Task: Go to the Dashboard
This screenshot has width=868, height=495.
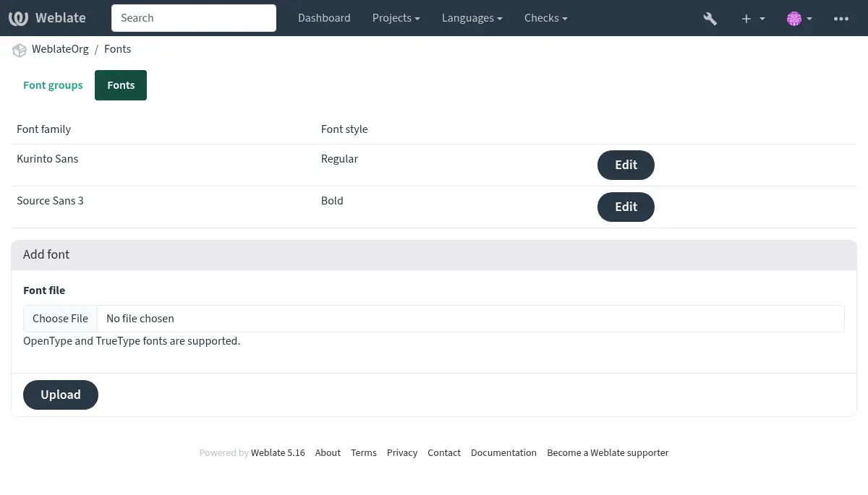Action: [324, 18]
